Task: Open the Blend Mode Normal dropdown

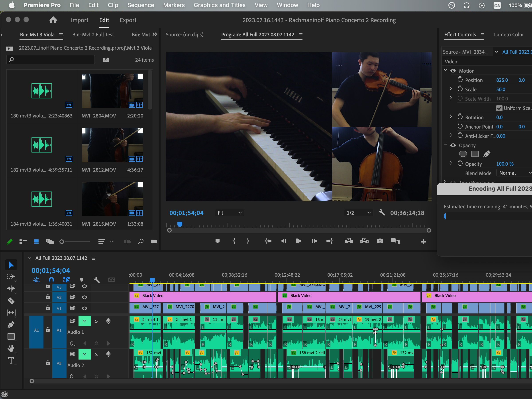Action: [514, 173]
